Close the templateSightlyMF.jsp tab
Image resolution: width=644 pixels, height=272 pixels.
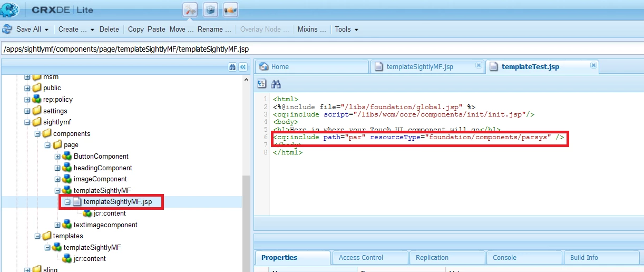479,65
